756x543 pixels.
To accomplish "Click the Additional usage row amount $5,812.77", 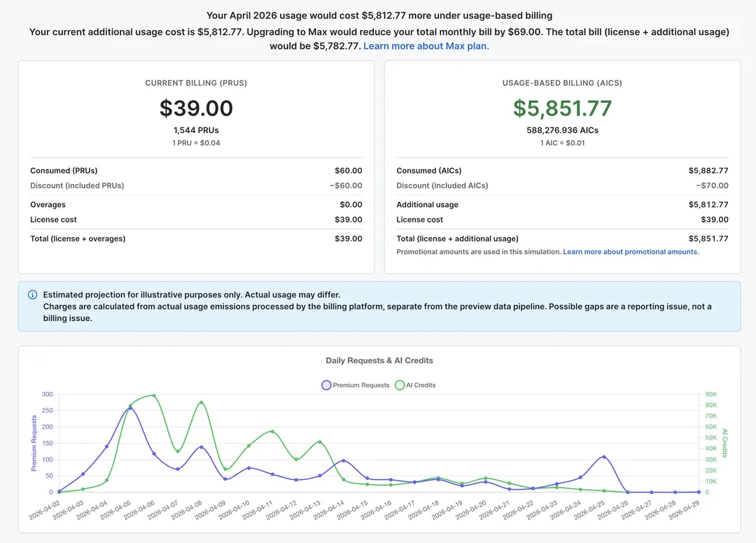I will point(708,205).
